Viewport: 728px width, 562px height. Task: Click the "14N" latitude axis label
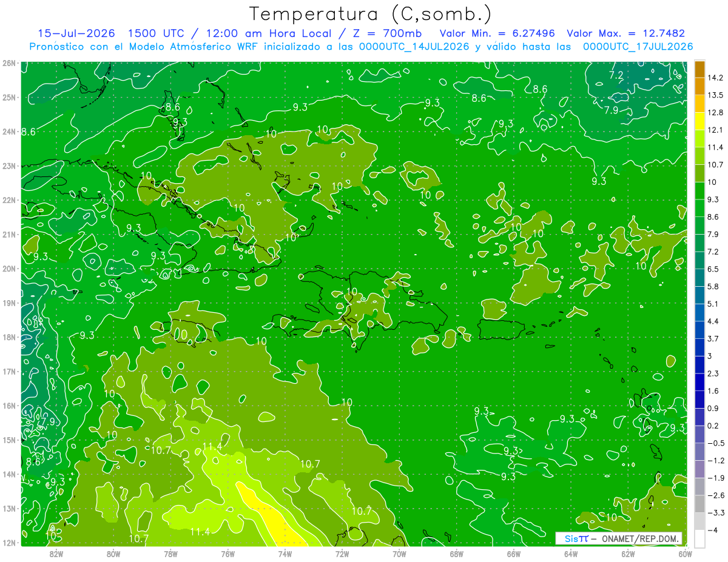point(9,474)
